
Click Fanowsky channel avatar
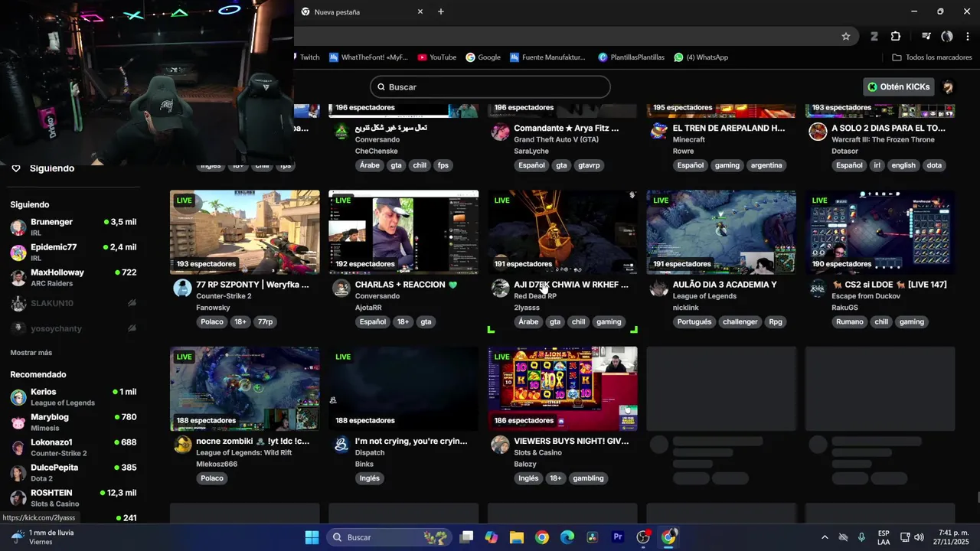(x=182, y=288)
